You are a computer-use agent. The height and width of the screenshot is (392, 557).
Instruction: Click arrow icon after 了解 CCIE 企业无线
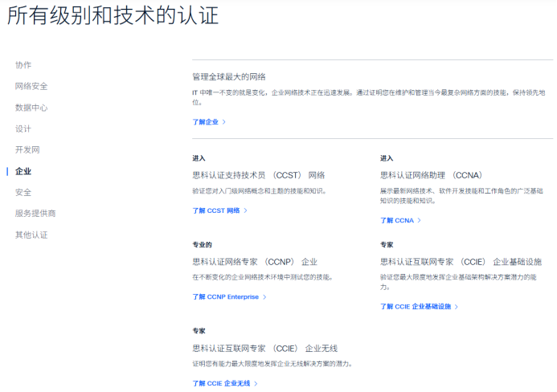tap(256, 383)
